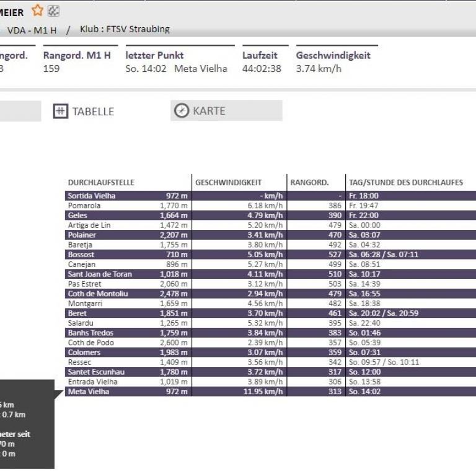Click the orange favorite star icon
476x476 pixels.
click(x=37, y=11)
